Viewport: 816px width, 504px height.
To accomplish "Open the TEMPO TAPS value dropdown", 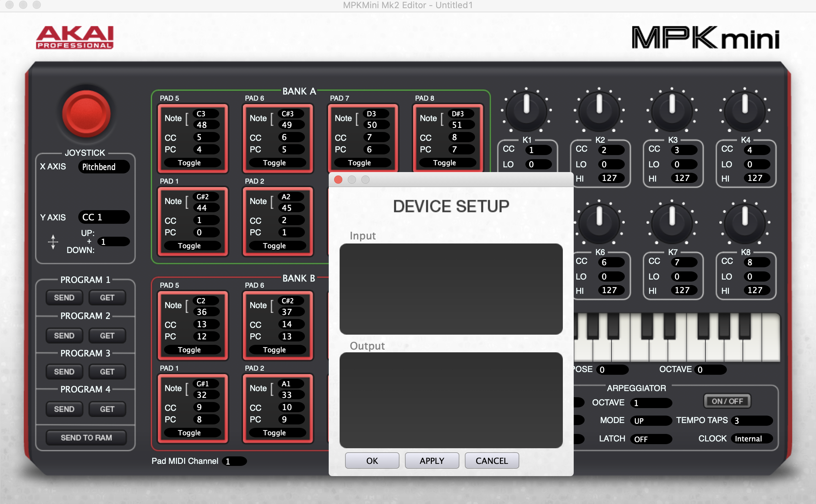I will coord(752,421).
